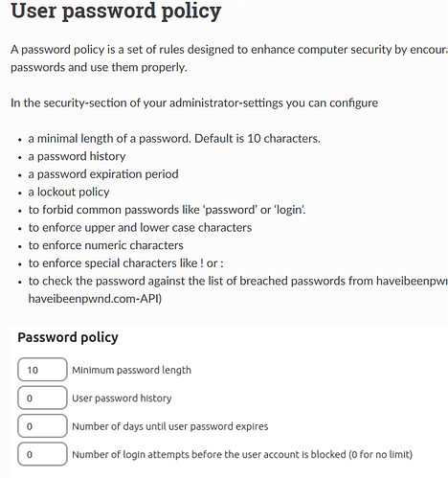Click the 'User password policy' page heading
Screen dimensions: 448x478
click(116, 11)
